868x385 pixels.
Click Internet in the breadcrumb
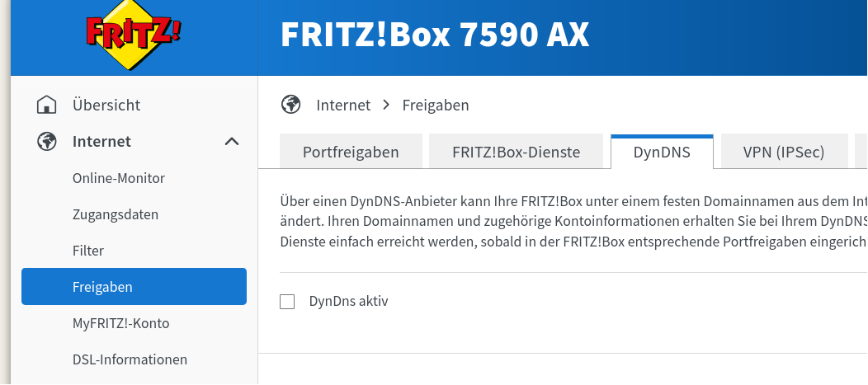point(343,106)
